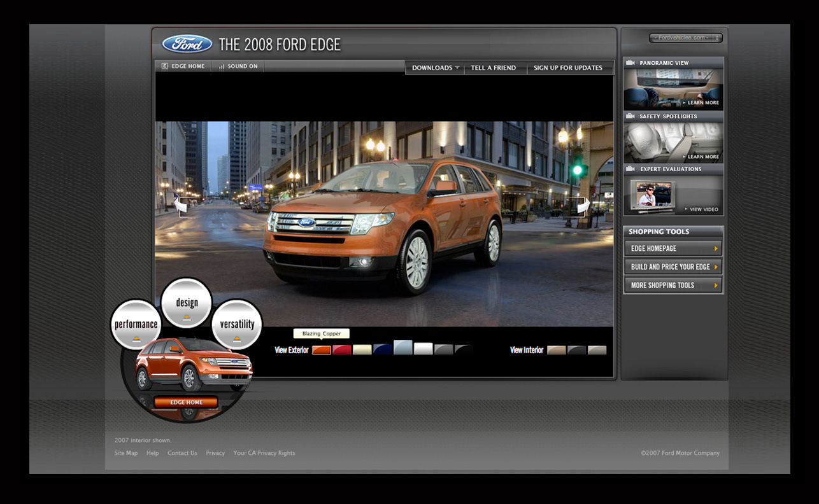Open Your CA Privacy Rights link
The image size is (819, 504).
(x=264, y=453)
